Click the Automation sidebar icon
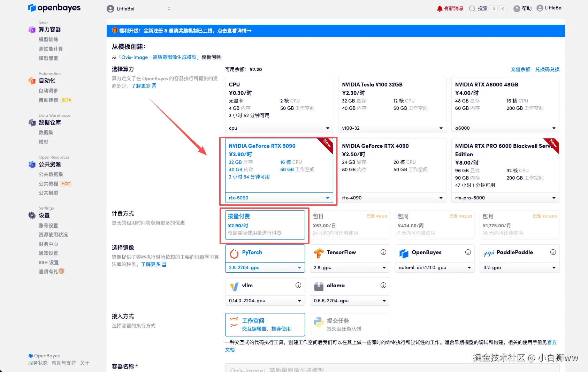 32,81
